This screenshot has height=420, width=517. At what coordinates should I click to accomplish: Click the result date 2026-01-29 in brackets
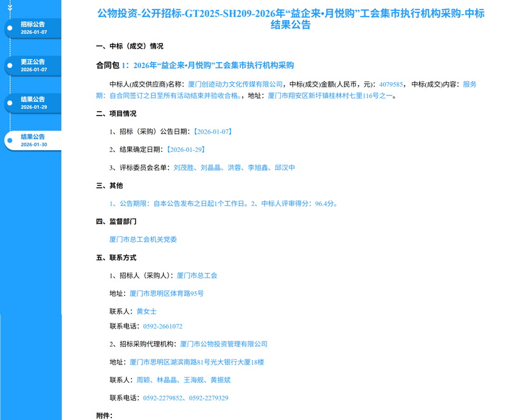[x=186, y=150]
